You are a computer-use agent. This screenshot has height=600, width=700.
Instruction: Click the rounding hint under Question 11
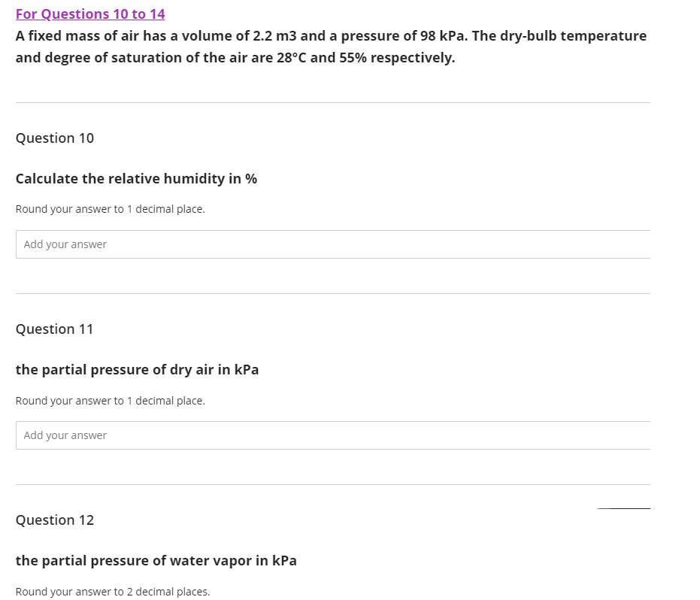point(111,401)
